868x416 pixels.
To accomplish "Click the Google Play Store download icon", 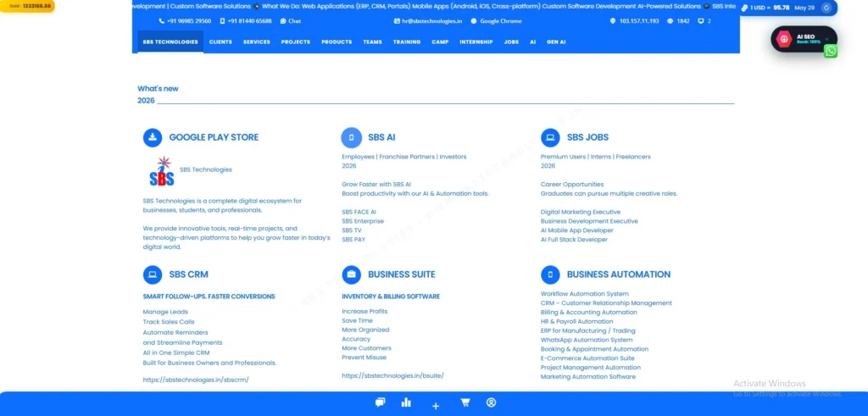I will [153, 138].
